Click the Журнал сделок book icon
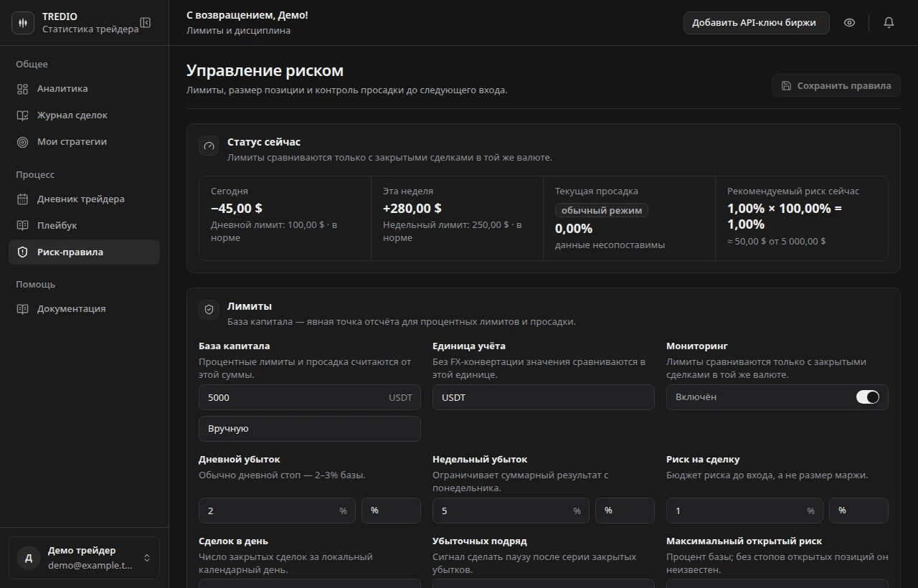 coord(22,115)
